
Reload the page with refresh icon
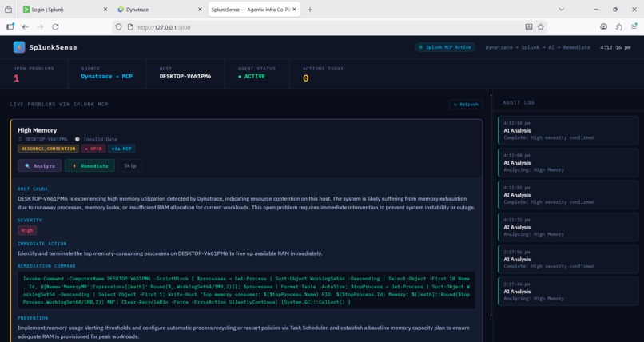coord(55,26)
